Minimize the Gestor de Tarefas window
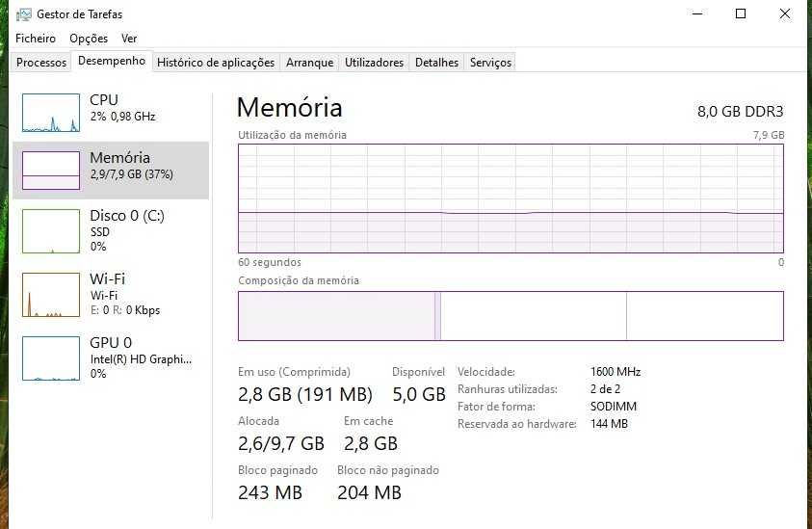The width and height of the screenshot is (812, 529). click(696, 14)
